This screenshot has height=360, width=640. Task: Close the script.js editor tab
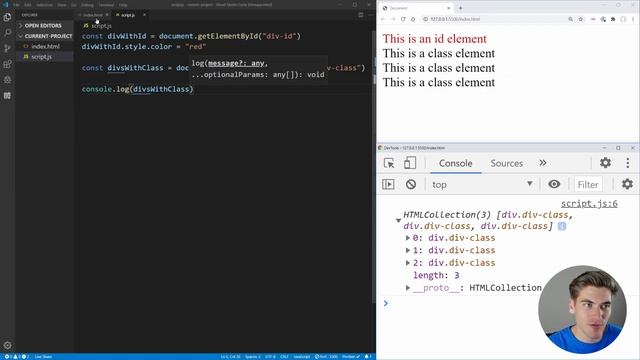(144, 15)
